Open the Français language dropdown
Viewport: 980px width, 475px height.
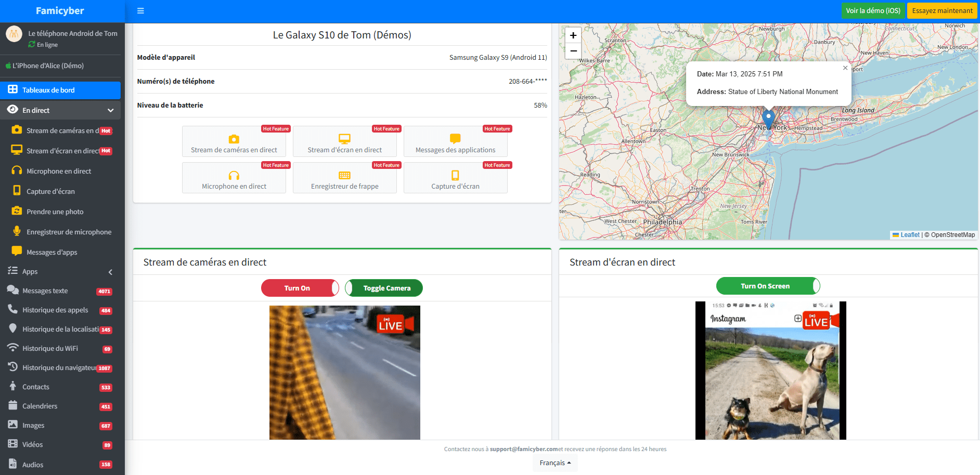[x=555, y=463]
